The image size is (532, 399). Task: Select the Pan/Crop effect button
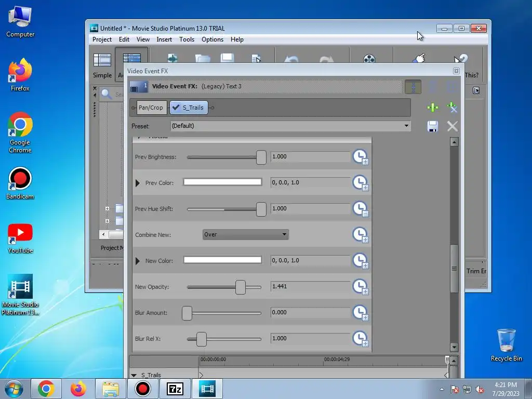coord(151,108)
